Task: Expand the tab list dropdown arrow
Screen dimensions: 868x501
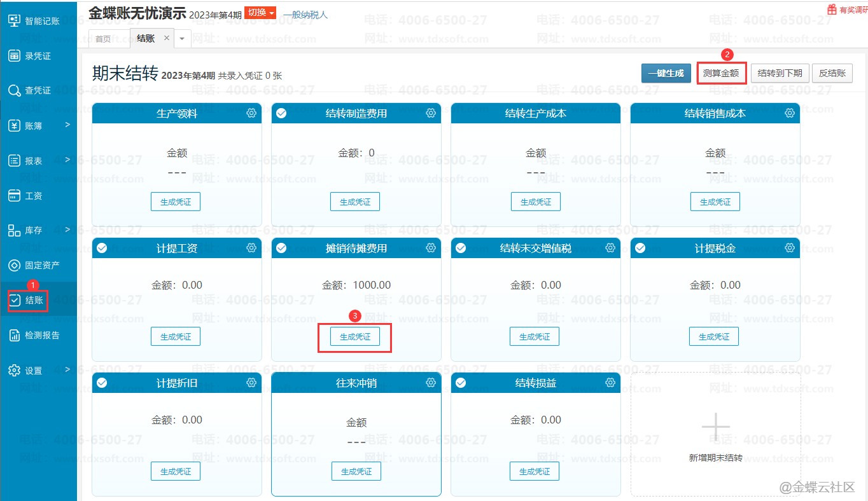Action: click(x=181, y=39)
